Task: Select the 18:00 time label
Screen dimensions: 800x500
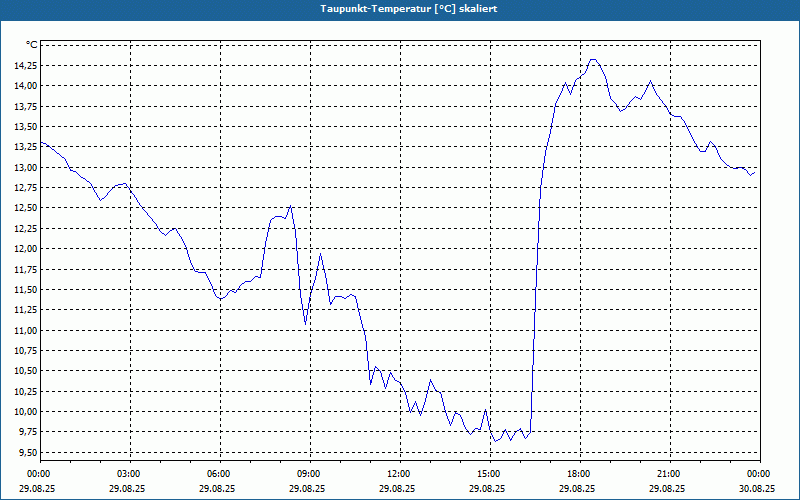Action: 580,474
